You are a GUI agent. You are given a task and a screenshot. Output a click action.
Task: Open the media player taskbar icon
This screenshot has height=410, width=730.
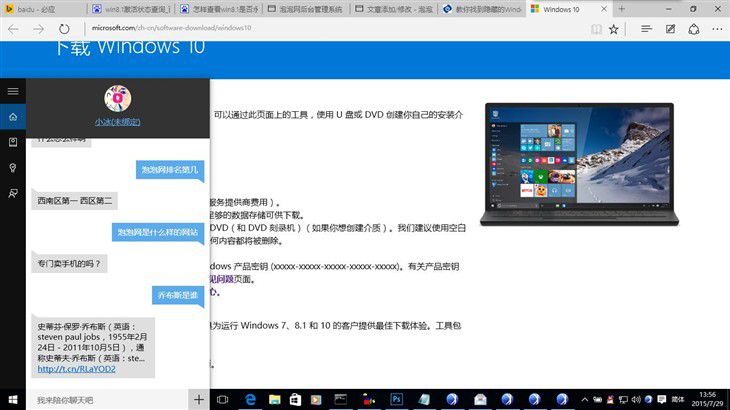pyautogui.click(x=316, y=399)
